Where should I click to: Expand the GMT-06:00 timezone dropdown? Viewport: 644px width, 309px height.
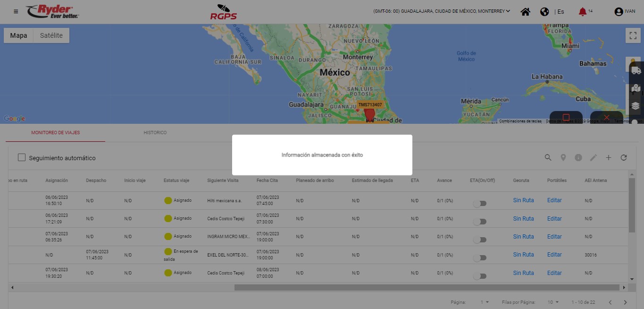[x=442, y=11]
